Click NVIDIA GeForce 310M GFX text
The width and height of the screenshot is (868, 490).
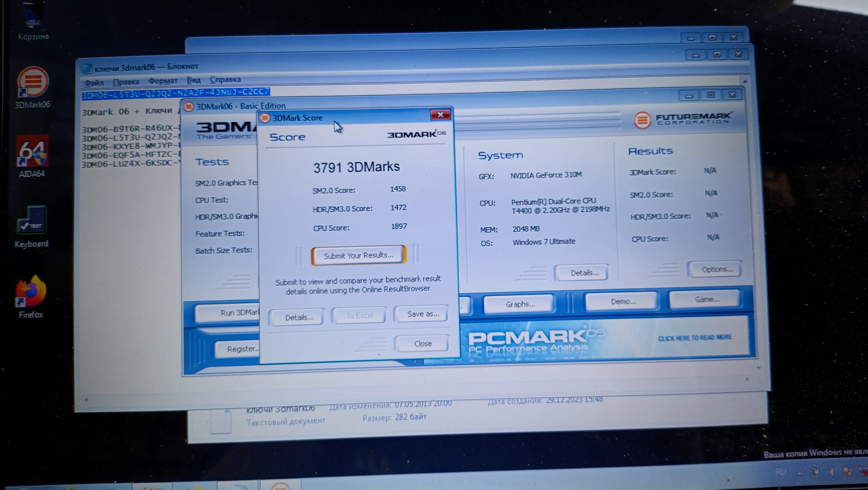coord(546,175)
